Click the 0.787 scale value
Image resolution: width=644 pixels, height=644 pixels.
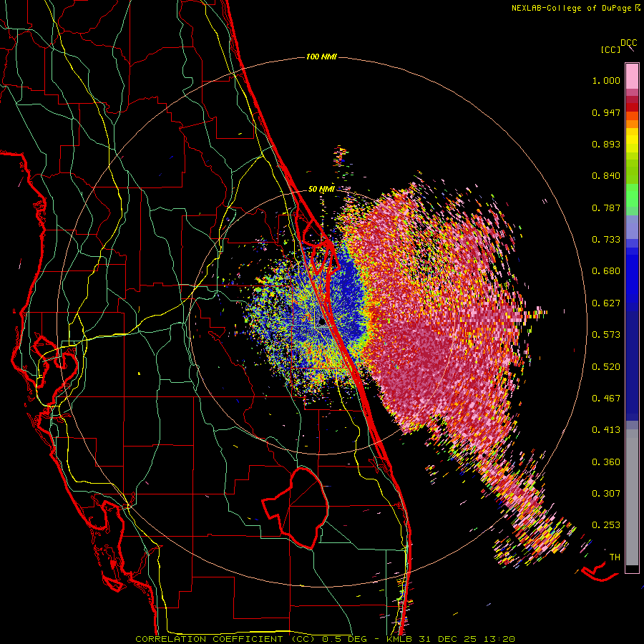606,208
